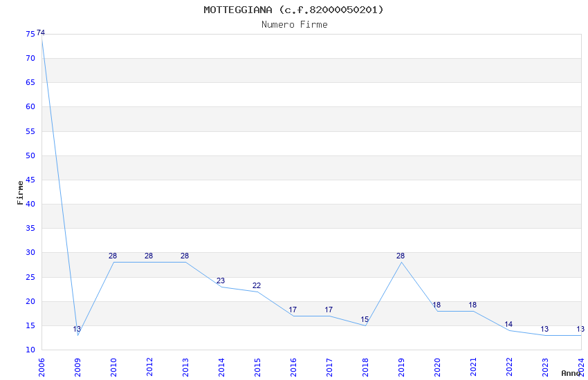Select the "13" data label for year 2009

click(x=77, y=330)
